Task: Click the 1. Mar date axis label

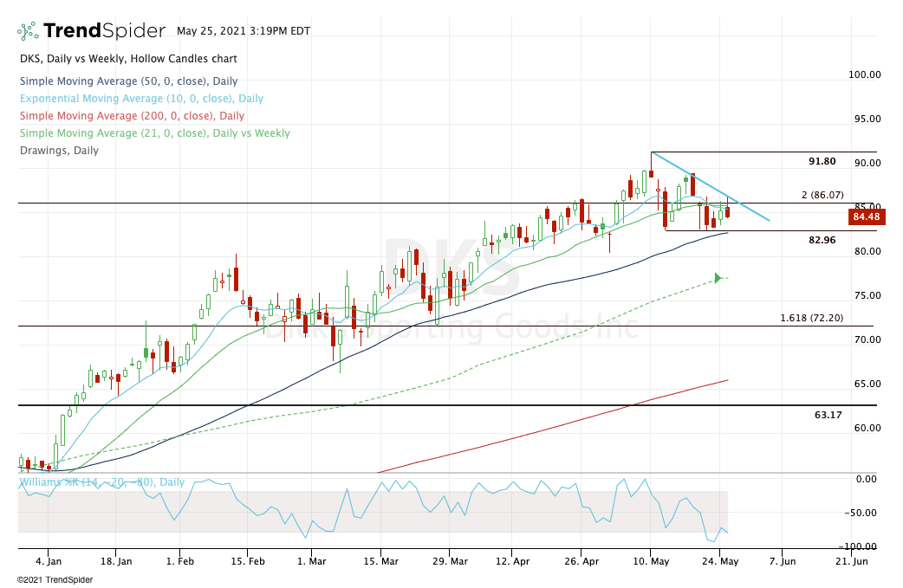Action: (312, 561)
